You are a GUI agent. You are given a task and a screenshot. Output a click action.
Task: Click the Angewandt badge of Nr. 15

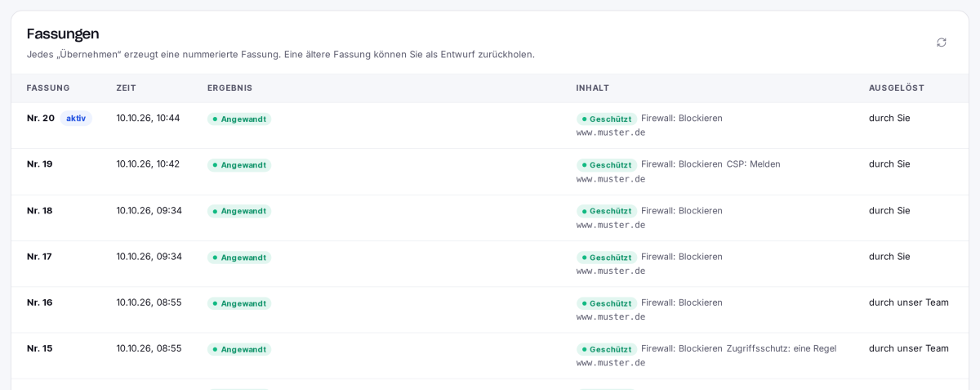[x=239, y=349]
